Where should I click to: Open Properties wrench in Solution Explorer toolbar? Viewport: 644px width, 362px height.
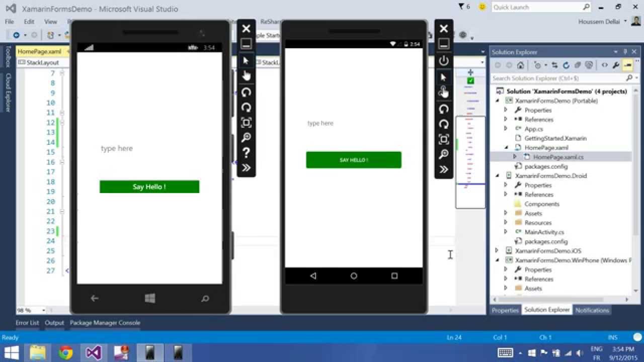(x=616, y=65)
